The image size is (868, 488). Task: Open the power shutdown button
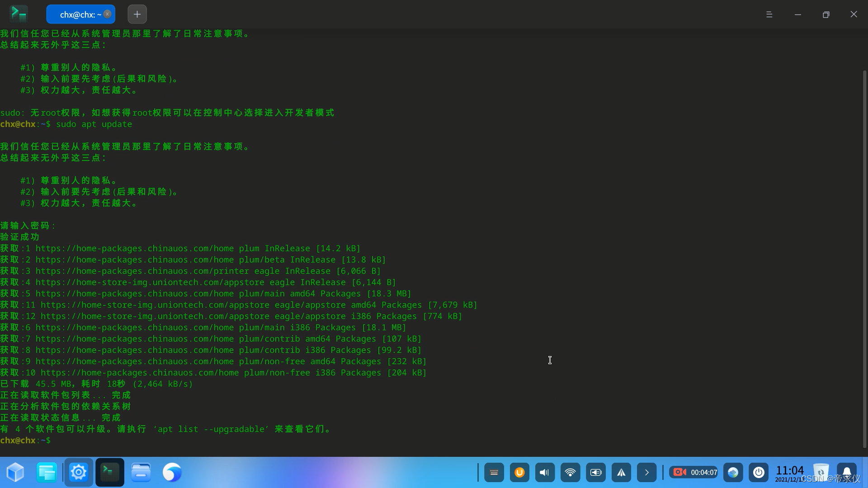point(759,473)
